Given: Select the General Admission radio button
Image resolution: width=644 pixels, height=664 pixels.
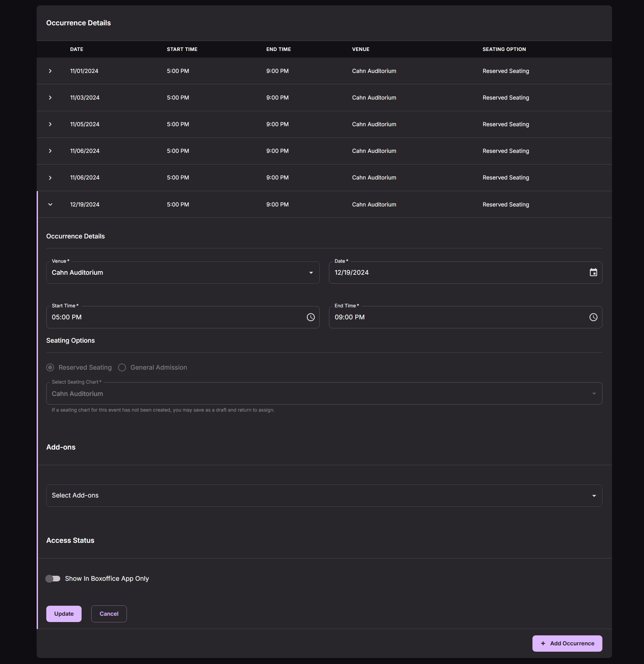Looking at the screenshot, I should [x=122, y=367].
